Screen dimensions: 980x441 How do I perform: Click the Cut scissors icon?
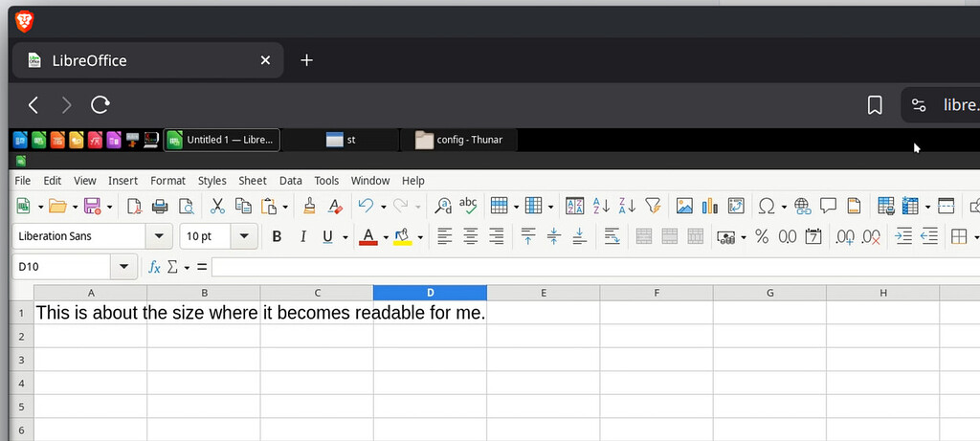217,206
